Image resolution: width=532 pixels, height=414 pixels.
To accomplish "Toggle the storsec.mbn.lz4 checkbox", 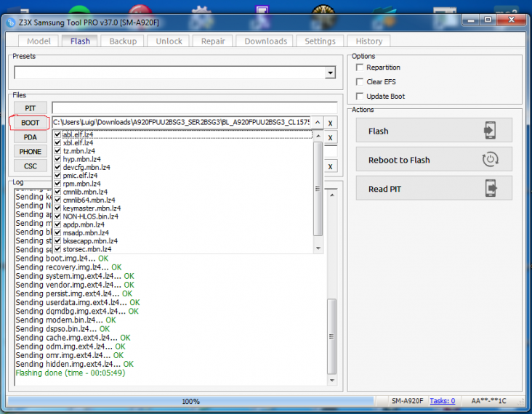I will point(57,249).
